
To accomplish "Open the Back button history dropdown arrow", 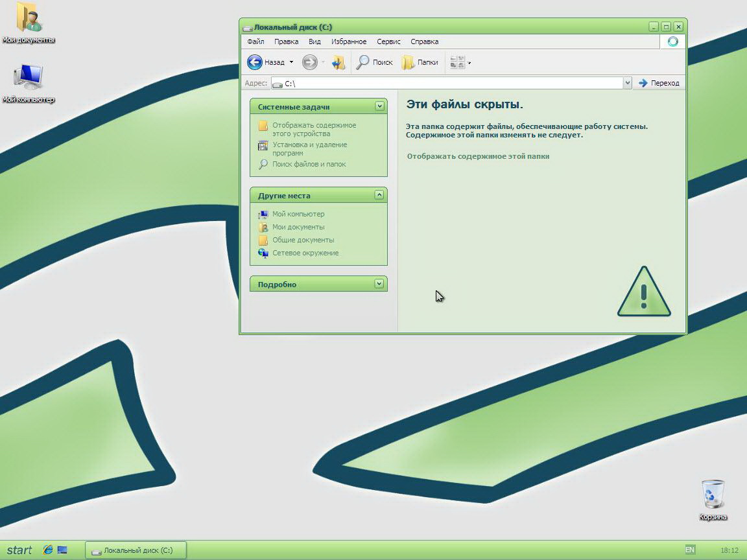I will pyautogui.click(x=291, y=62).
